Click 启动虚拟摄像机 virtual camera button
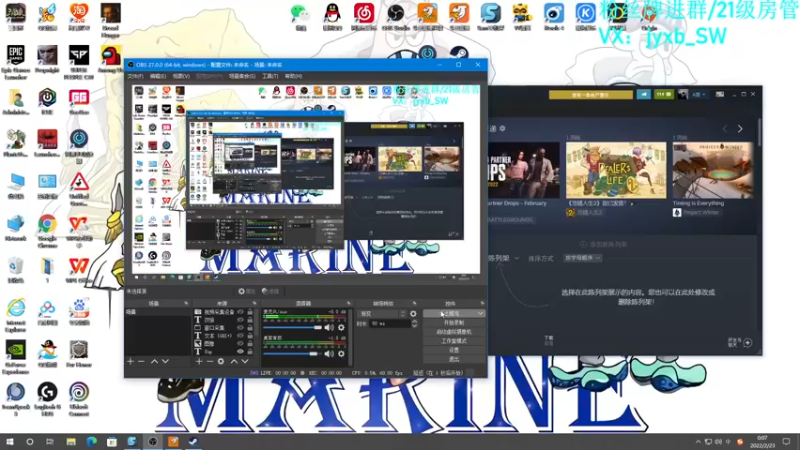800x450 pixels. click(x=454, y=332)
